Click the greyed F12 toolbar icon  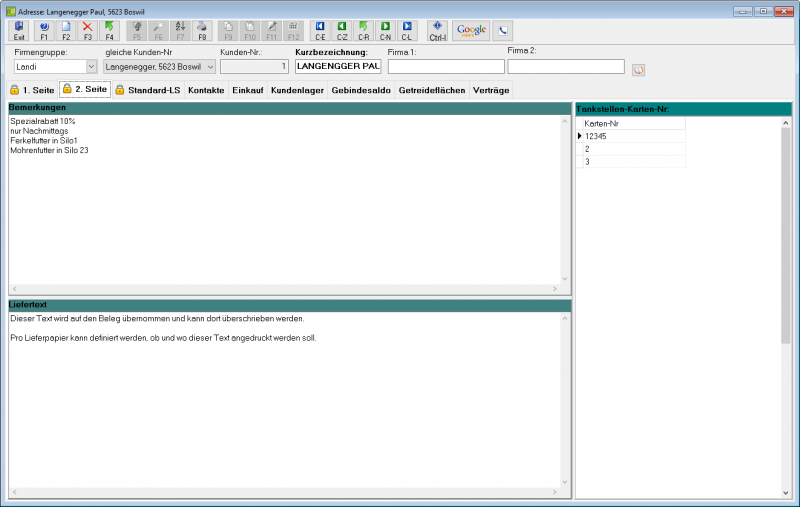(x=293, y=31)
